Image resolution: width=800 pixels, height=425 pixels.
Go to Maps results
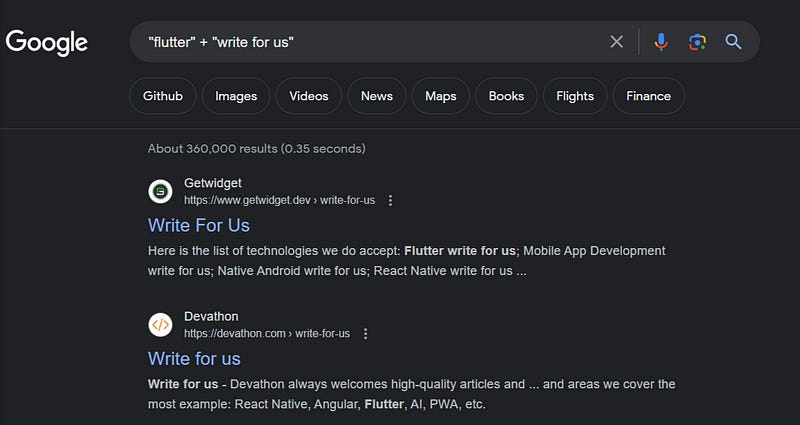440,96
